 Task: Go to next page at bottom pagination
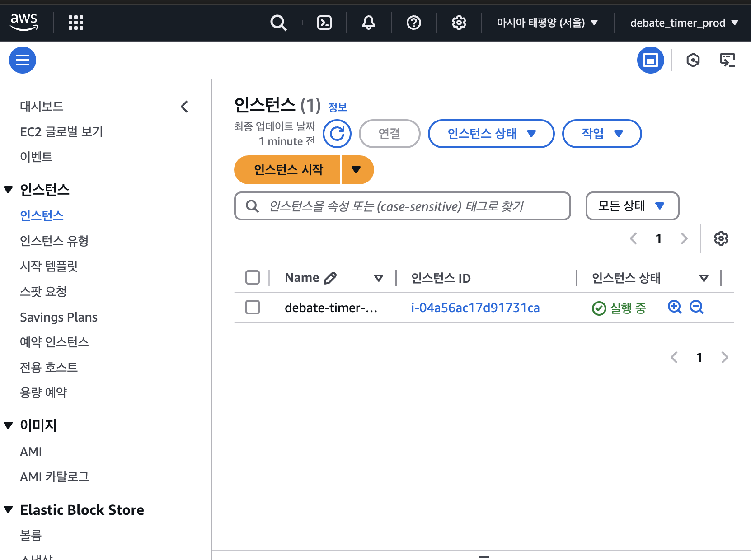point(725,357)
